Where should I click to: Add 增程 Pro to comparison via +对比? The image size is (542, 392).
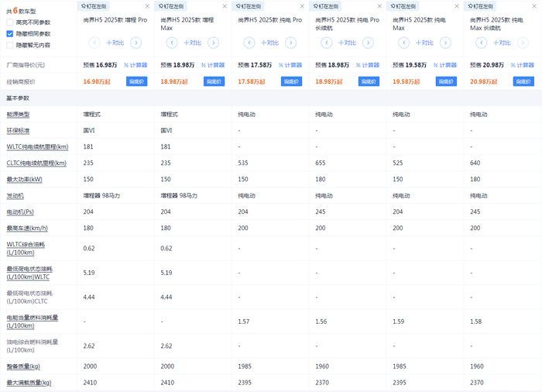tap(115, 43)
